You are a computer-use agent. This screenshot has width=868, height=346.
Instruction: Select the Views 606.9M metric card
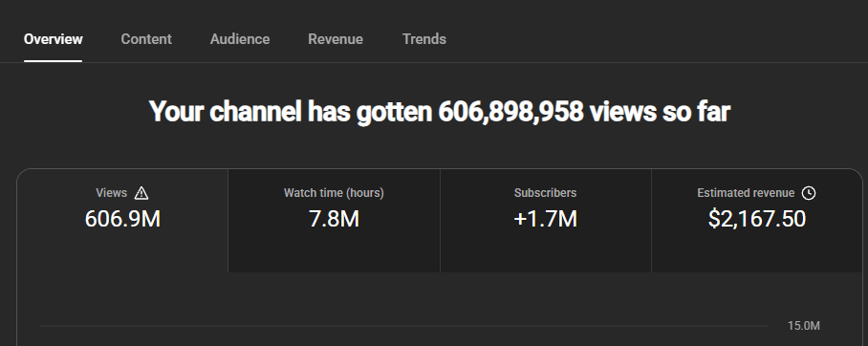(122, 221)
